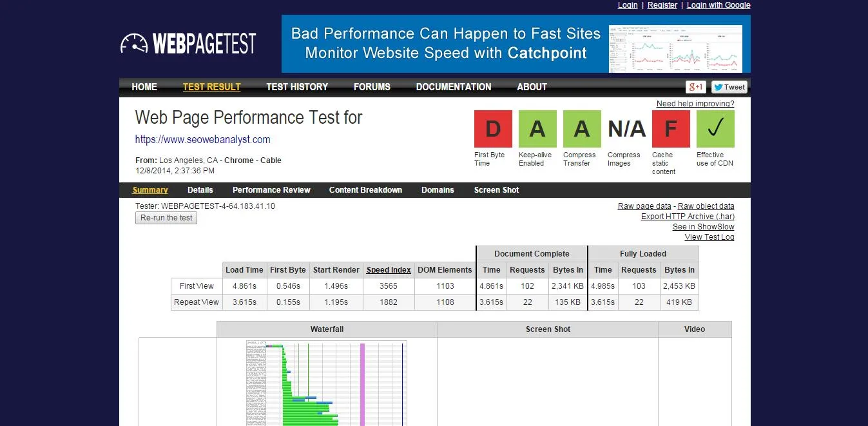Click the Tweet button
This screenshot has width=868, height=426.
click(x=729, y=87)
